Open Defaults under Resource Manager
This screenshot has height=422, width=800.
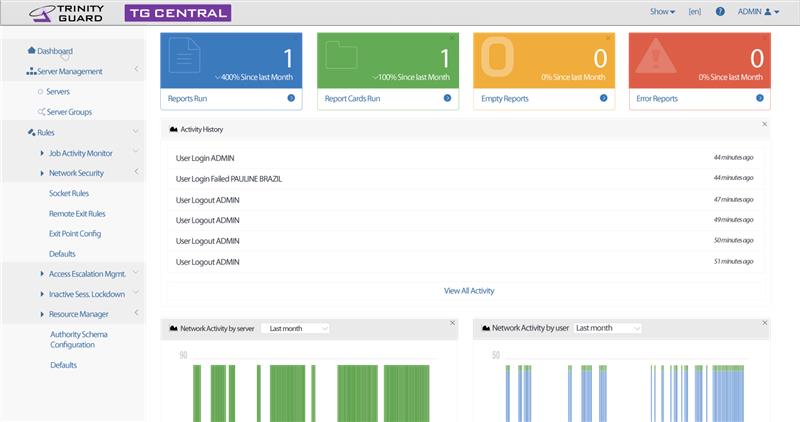pyautogui.click(x=63, y=365)
